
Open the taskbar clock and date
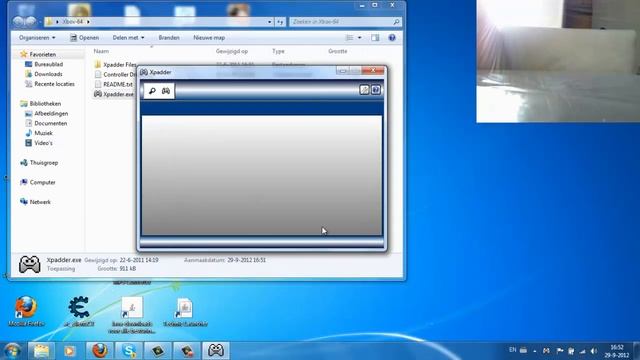[x=617, y=351]
